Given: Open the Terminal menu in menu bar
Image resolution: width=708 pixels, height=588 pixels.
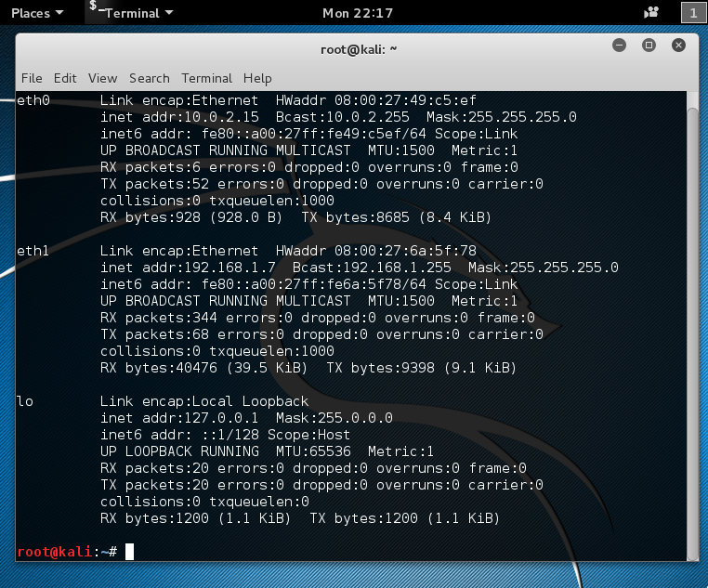Looking at the screenshot, I should click(207, 78).
